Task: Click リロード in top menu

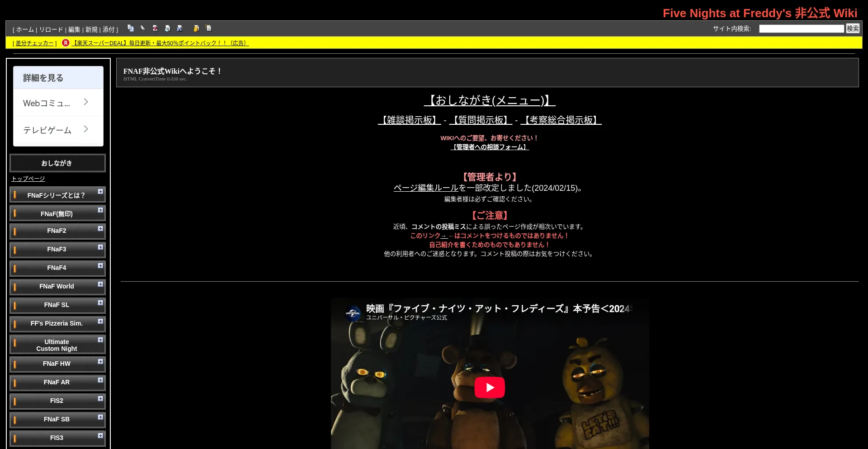Action: (x=51, y=29)
